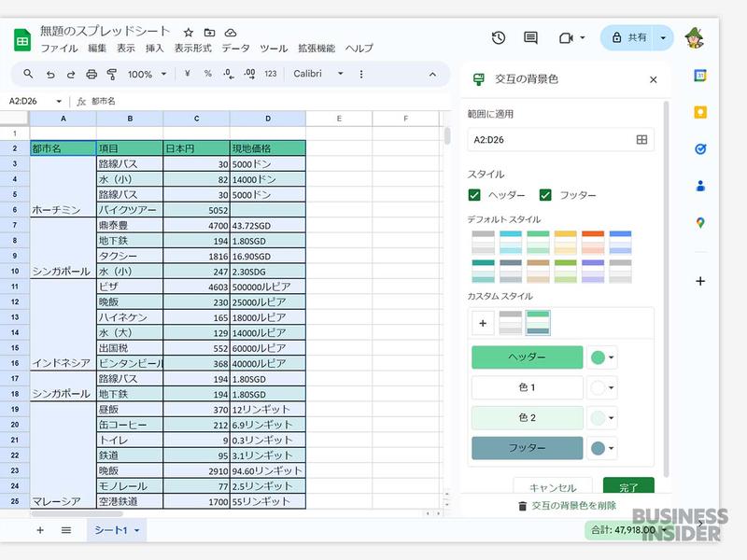747x560 pixels.
Task: Click the undo arrow icon
Action: pos(50,74)
